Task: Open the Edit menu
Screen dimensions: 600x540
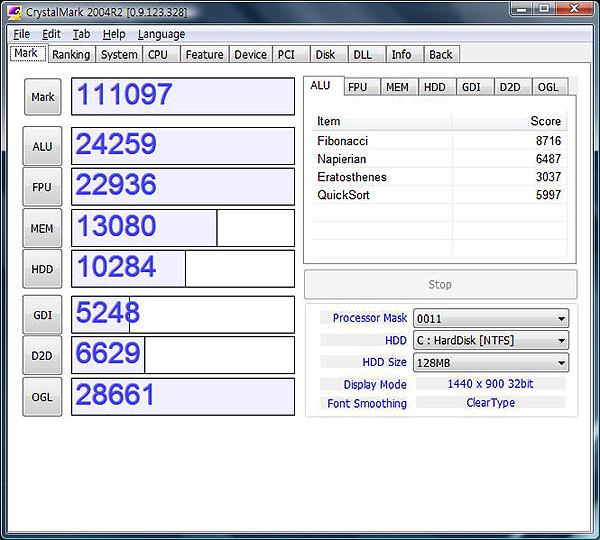Action: [x=51, y=34]
